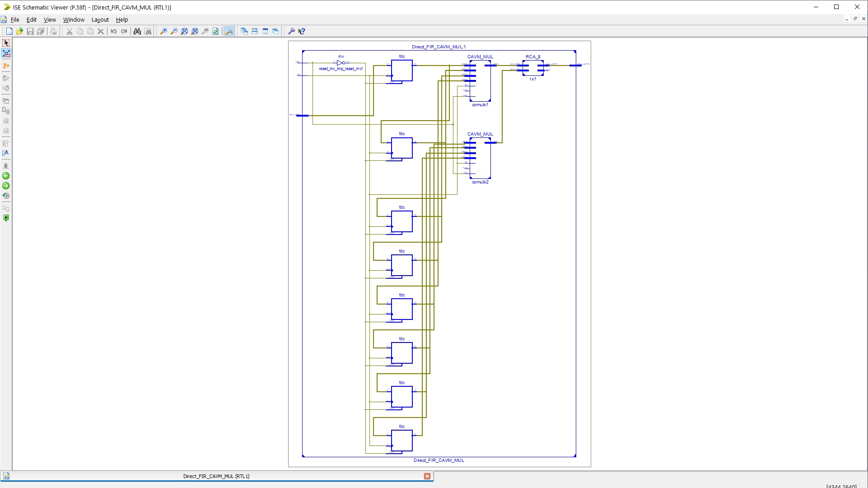Close the Direct_FIR_CAVM_MUL tab with red X

pyautogui.click(x=427, y=476)
